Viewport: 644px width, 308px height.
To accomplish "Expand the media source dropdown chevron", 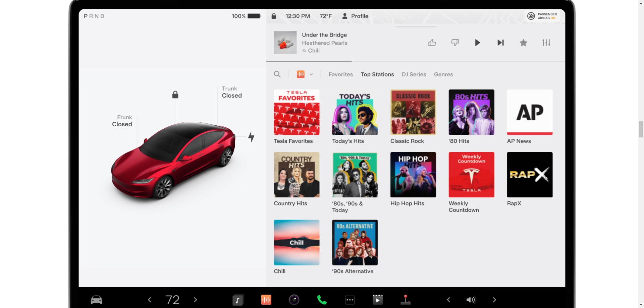I will pyautogui.click(x=311, y=74).
